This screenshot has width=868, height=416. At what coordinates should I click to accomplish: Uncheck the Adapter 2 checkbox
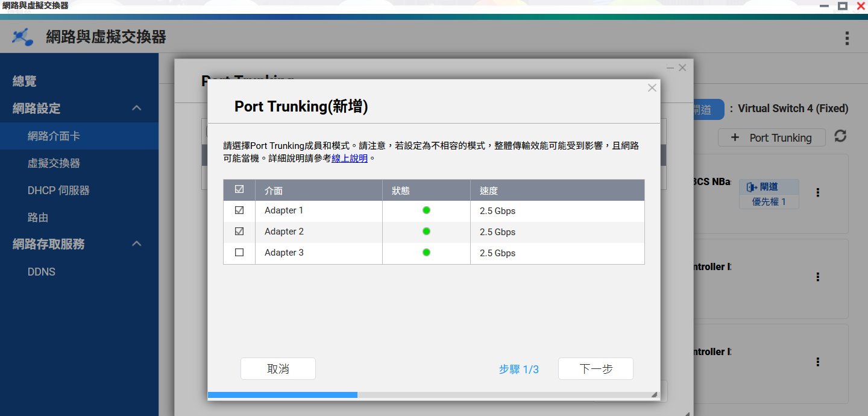click(x=239, y=232)
